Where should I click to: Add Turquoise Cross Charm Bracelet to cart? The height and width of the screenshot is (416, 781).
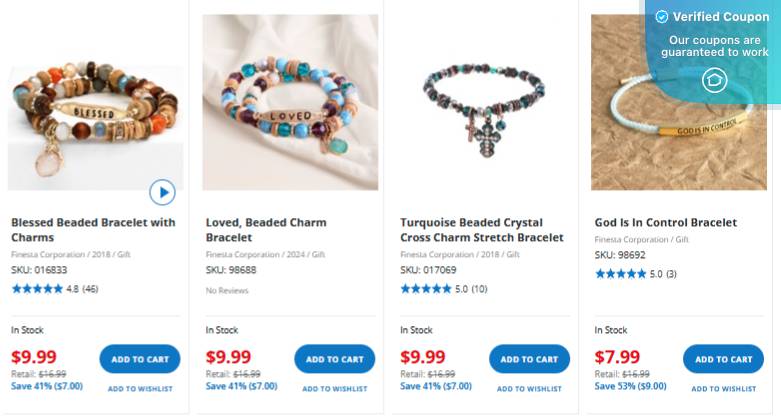[529, 359]
